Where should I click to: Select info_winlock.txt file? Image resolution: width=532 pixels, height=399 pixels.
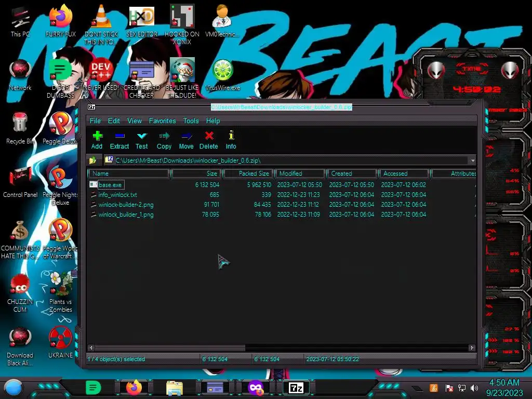pos(117,195)
